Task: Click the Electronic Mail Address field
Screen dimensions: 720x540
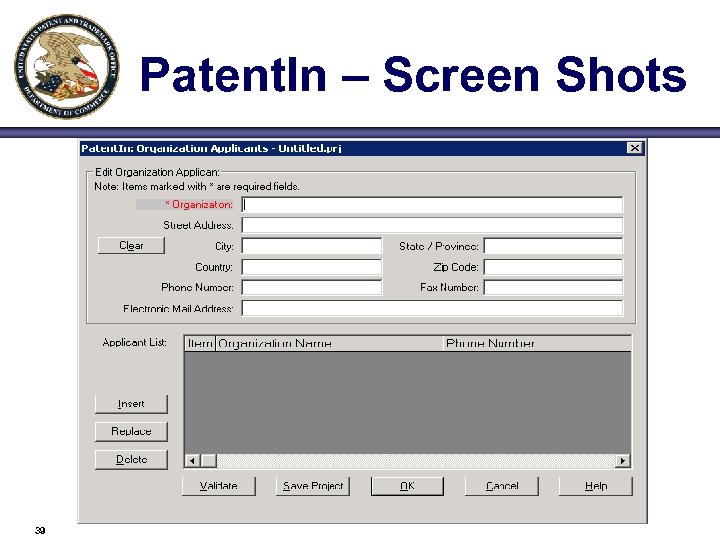Action: [432, 308]
